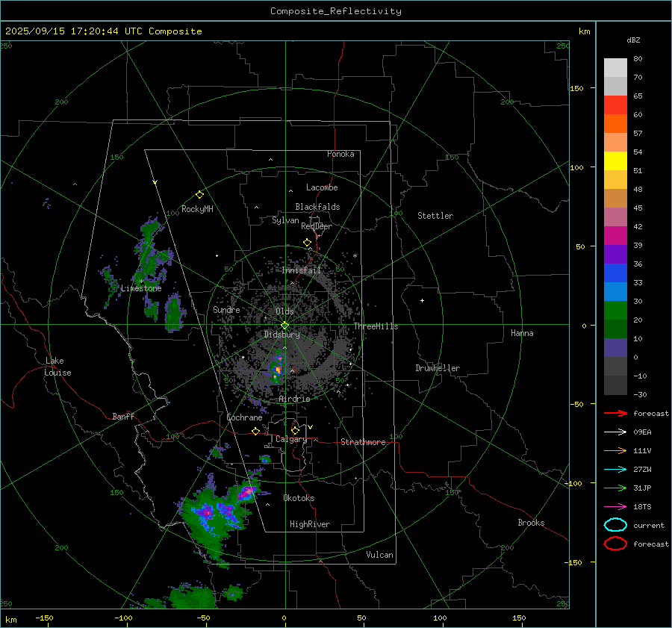Click the Sundre town label
This screenshot has height=628, width=672.
(x=226, y=309)
